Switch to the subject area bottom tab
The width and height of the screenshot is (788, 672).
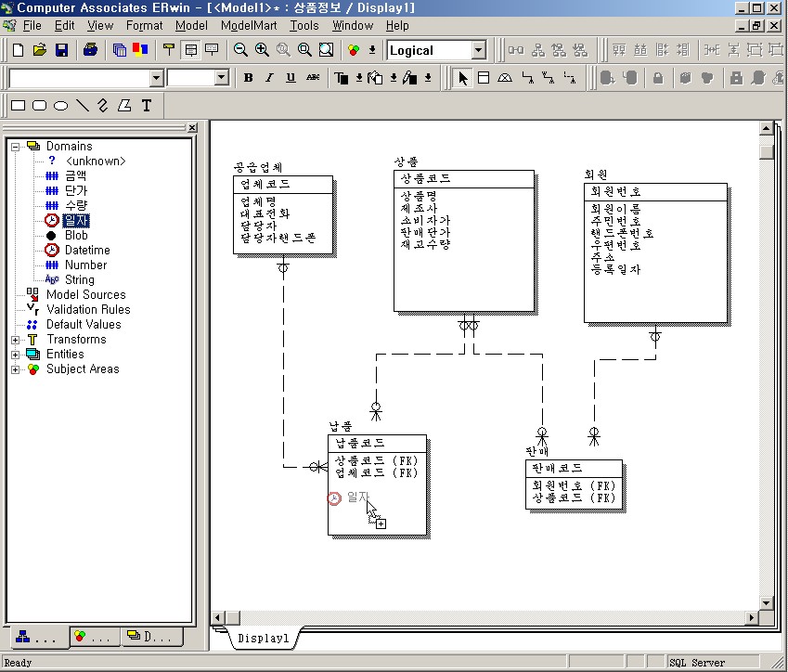click(x=95, y=637)
